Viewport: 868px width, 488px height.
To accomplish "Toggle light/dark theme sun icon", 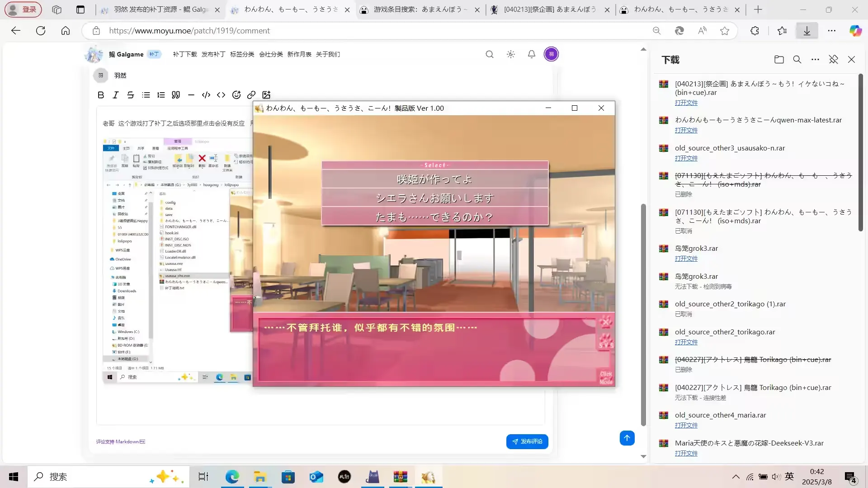I will 511,54.
